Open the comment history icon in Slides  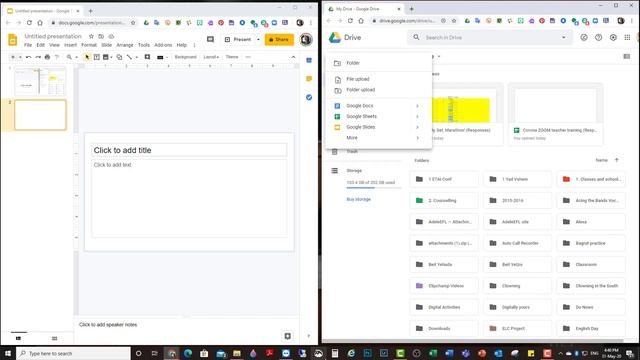point(210,40)
